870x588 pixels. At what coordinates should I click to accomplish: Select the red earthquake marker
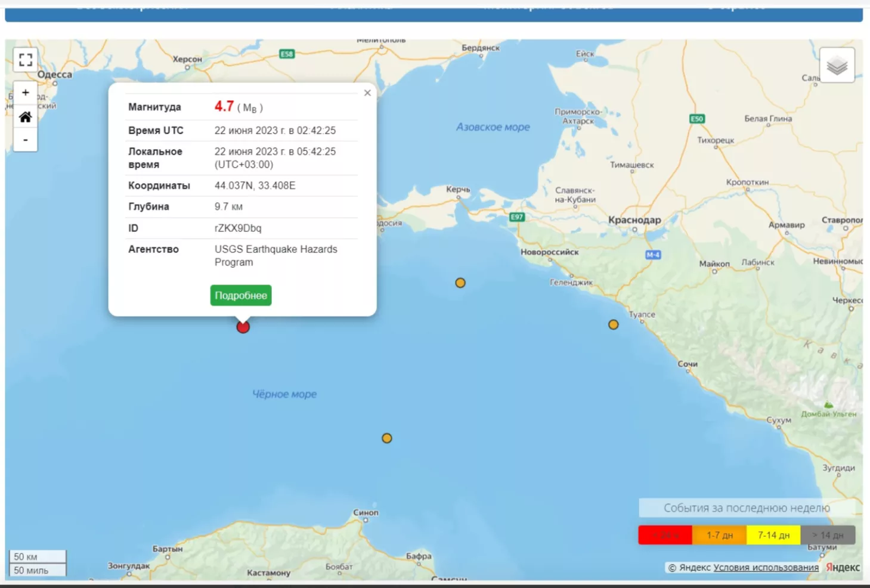tap(243, 327)
